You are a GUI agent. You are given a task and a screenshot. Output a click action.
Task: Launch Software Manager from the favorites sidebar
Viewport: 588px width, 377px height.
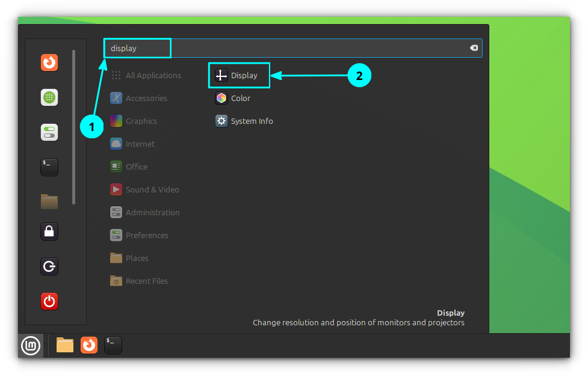[49, 97]
